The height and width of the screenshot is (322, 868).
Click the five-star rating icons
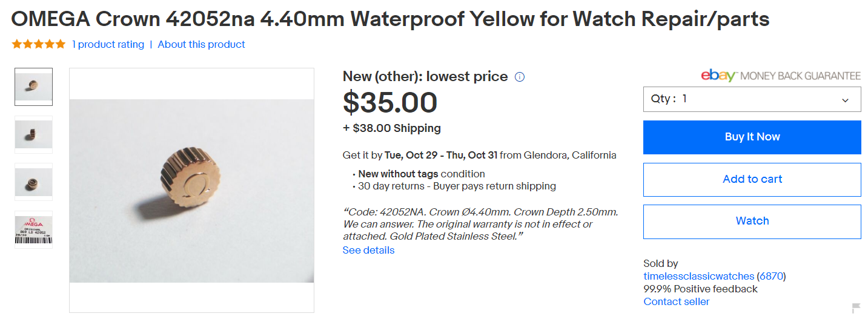pos(38,44)
